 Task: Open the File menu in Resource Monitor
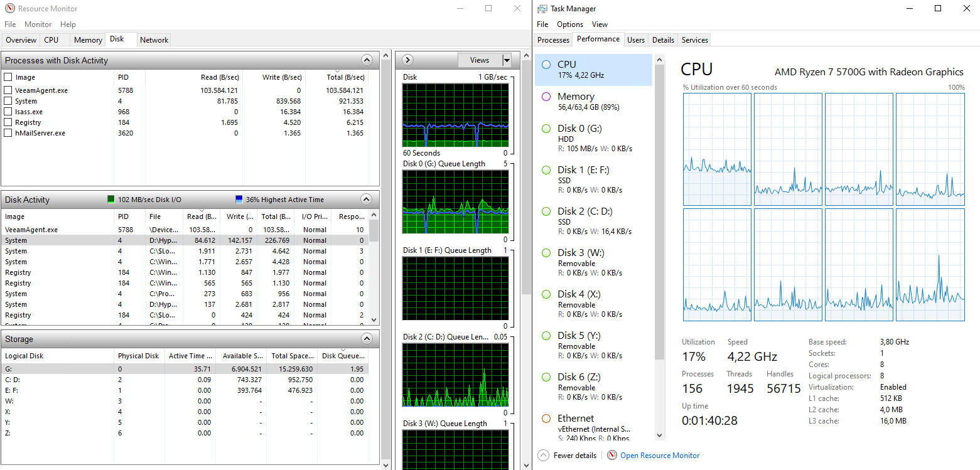coord(10,24)
